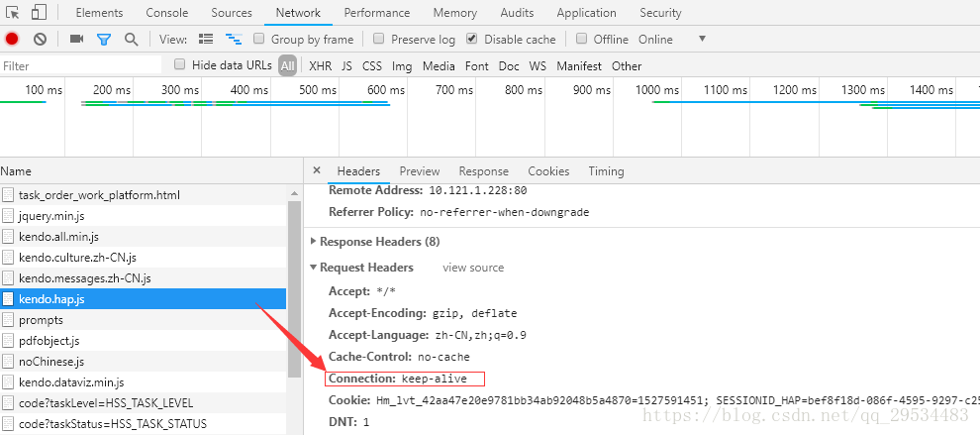
Task: Switch to the Preview detail tab
Action: pos(420,170)
